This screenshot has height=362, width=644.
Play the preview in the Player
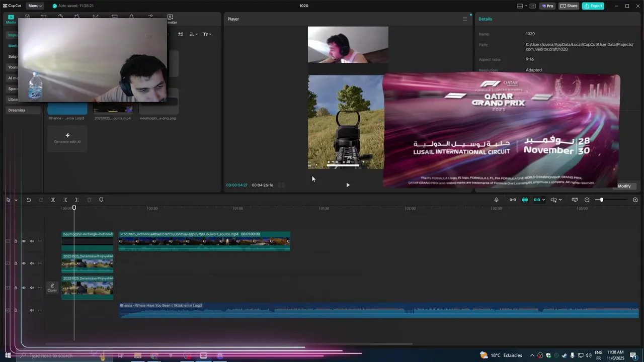pos(348,185)
